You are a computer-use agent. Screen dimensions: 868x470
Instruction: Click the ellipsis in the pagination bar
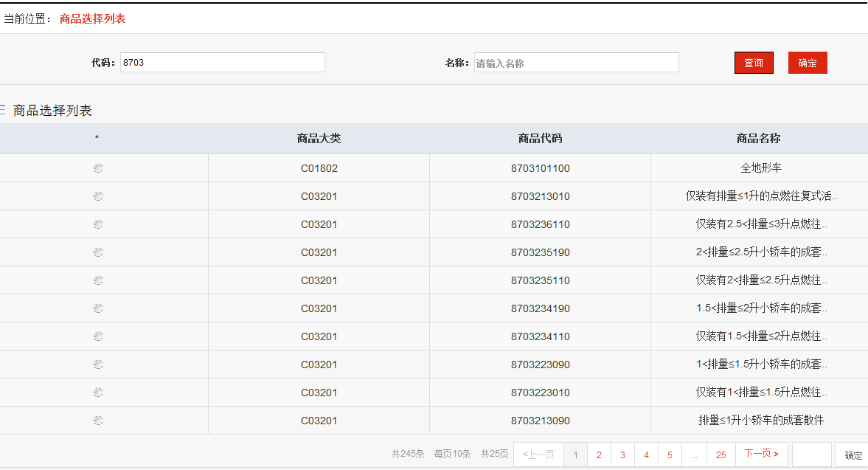point(694,455)
